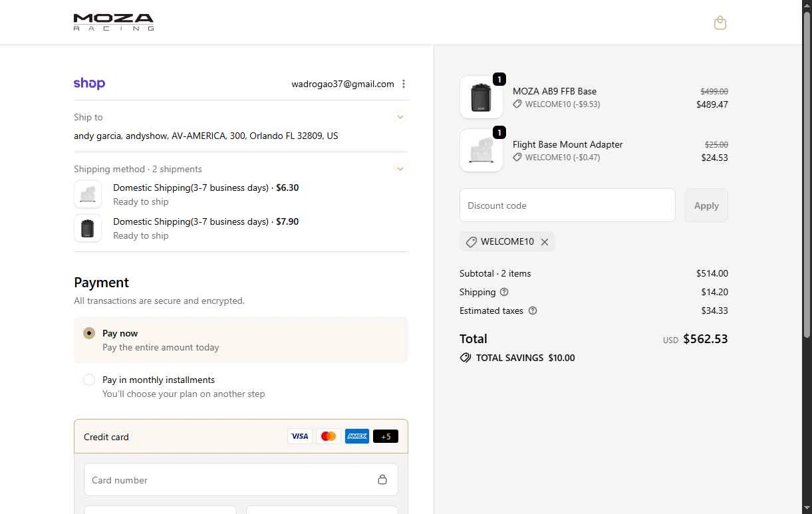
Task: Click the Domestic Shipping $6.30 row
Action: click(x=241, y=194)
